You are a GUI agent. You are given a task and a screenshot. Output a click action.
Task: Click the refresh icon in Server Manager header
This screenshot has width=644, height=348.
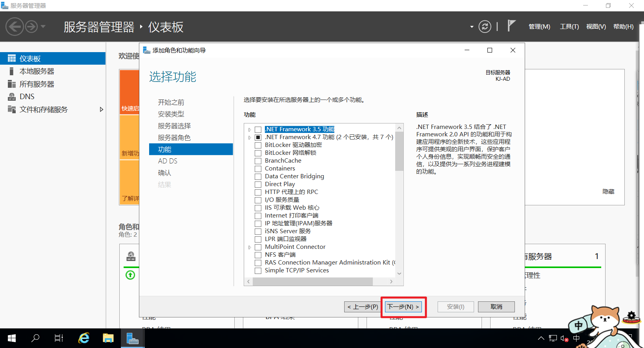click(x=485, y=27)
